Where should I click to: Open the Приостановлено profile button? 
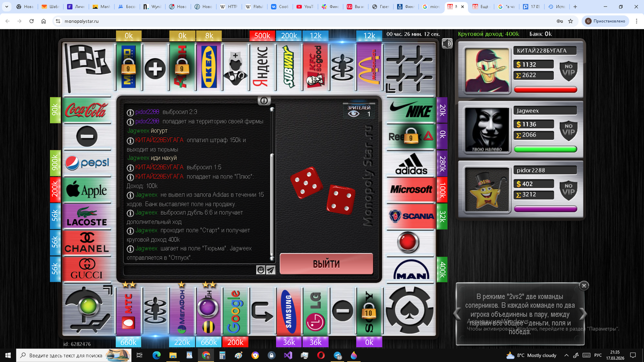click(x=606, y=21)
